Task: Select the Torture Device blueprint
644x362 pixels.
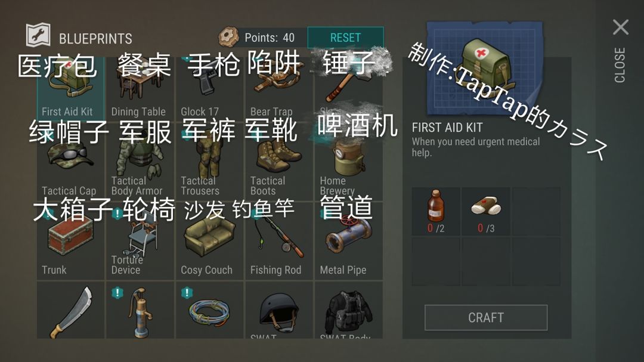Action: click(x=140, y=241)
